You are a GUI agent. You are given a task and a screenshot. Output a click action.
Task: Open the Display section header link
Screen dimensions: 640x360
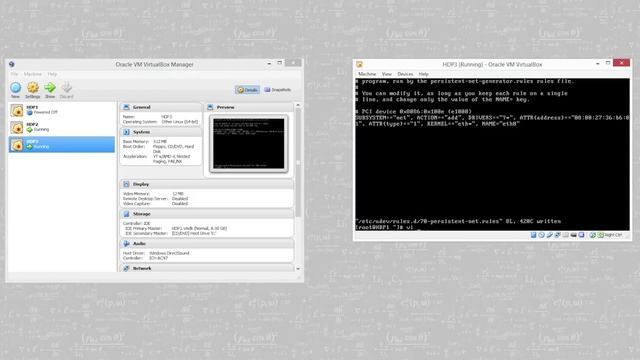coord(141,184)
